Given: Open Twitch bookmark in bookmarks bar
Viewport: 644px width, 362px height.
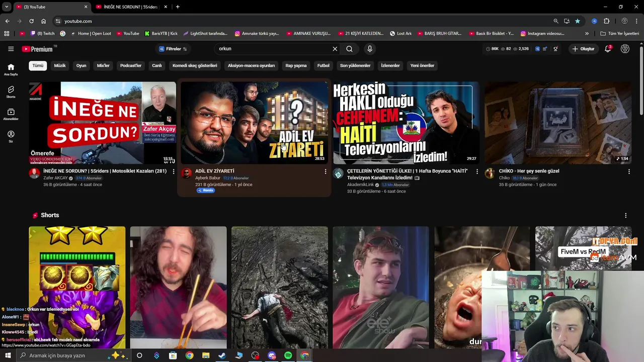Looking at the screenshot, I should point(42,34).
